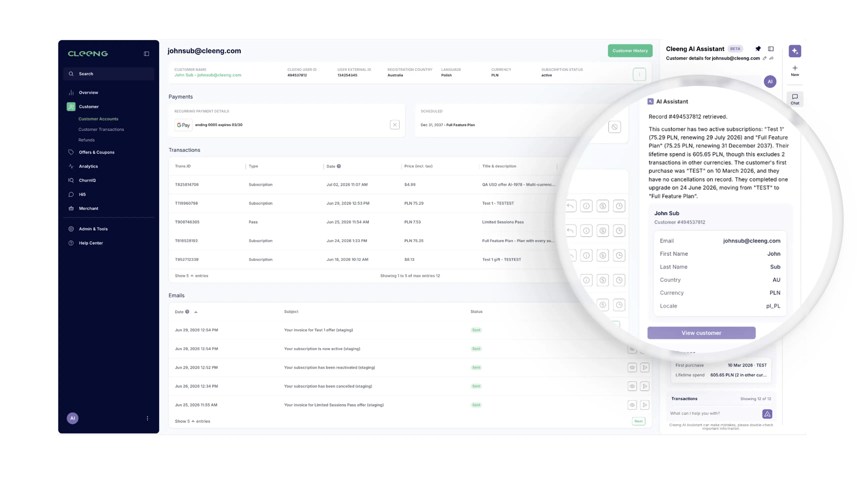Click the purple AI sparkle button
The width and height of the screenshot is (868, 491).
(795, 51)
